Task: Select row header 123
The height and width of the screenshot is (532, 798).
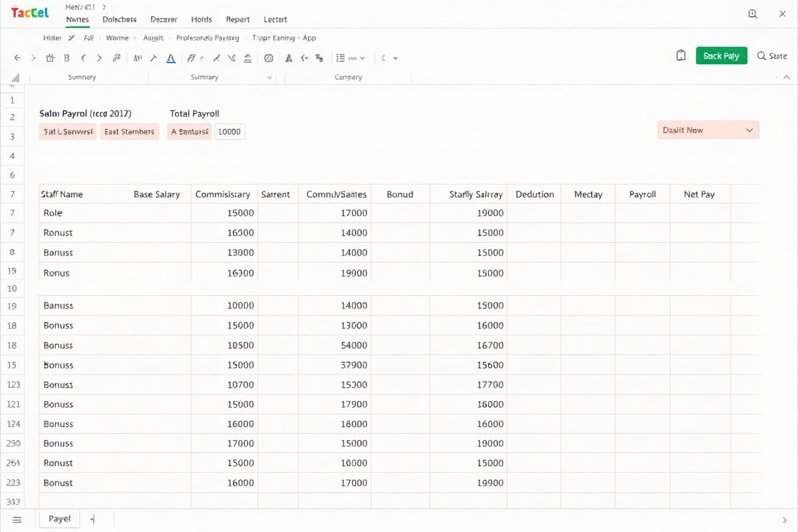Action: 13,384
